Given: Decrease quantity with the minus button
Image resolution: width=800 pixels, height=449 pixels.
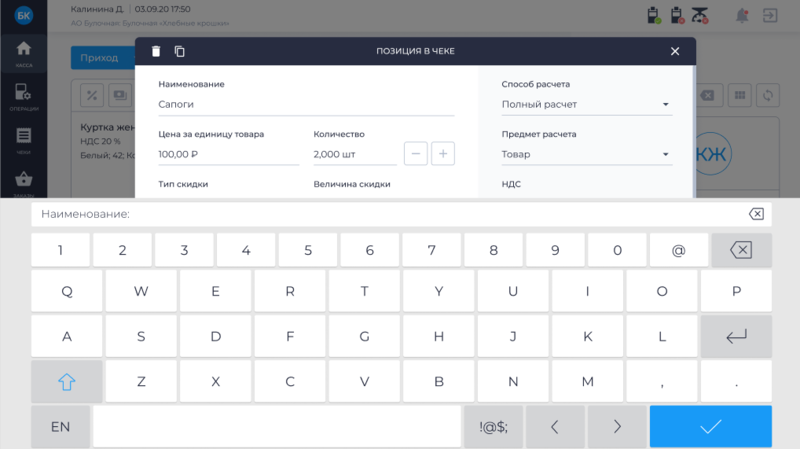Looking at the screenshot, I should 416,154.
